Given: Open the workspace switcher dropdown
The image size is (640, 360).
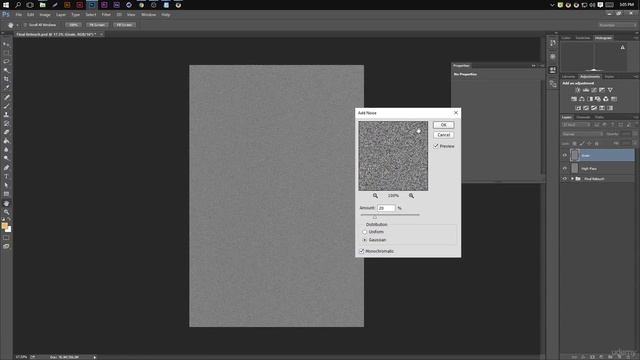Looking at the screenshot, I should point(617,25).
